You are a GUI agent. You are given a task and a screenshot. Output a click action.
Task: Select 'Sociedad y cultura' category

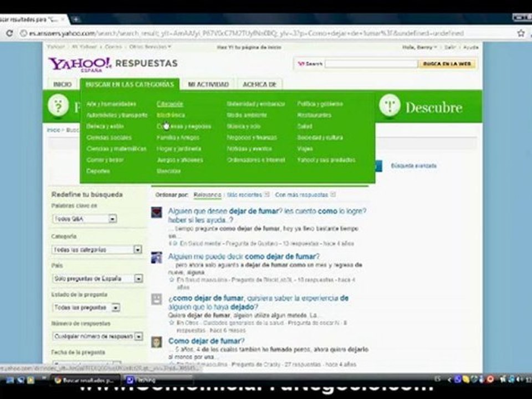[320, 137]
